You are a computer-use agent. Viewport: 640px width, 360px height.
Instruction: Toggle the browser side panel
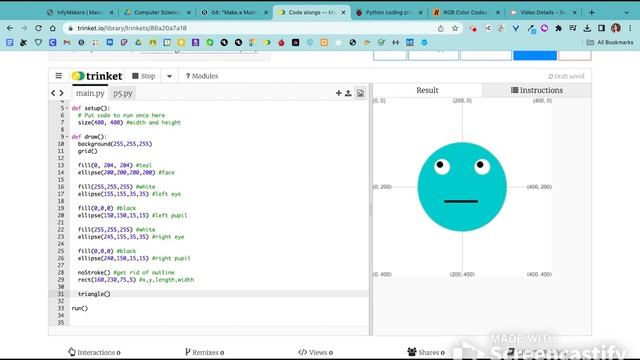(601, 28)
